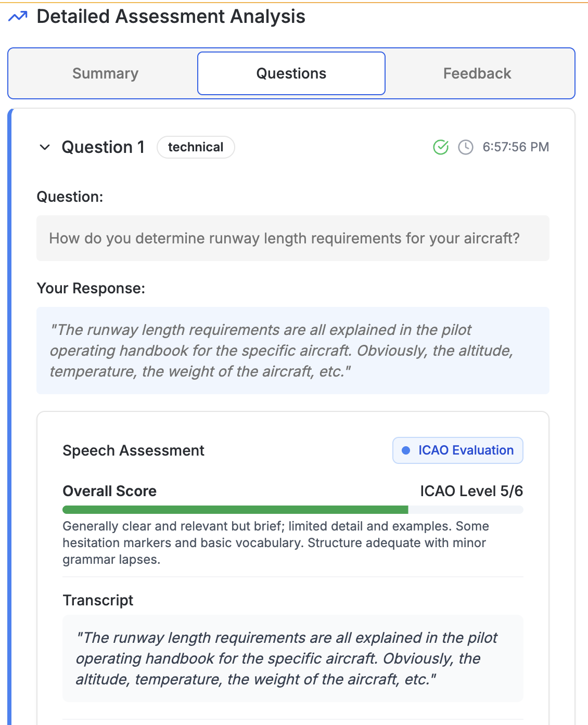Switch to the Summary tab
This screenshot has width=588, height=725.
click(x=105, y=73)
